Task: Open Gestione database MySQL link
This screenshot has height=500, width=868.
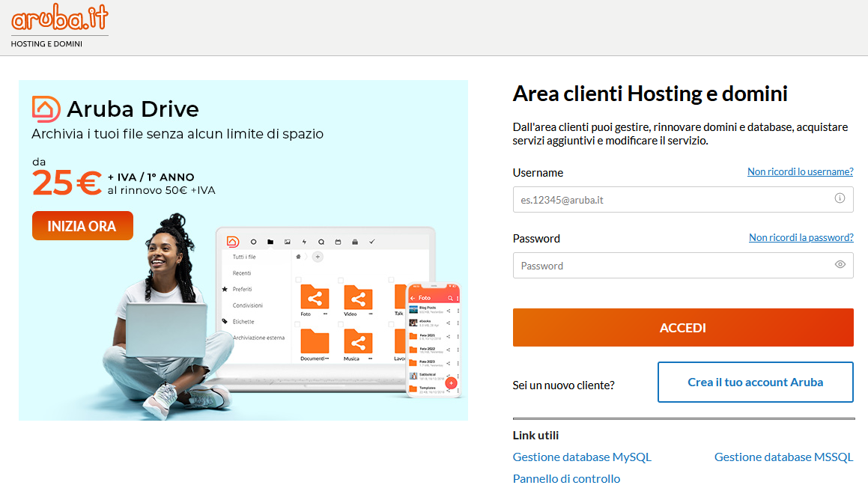Action: click(x=582, y=457)
